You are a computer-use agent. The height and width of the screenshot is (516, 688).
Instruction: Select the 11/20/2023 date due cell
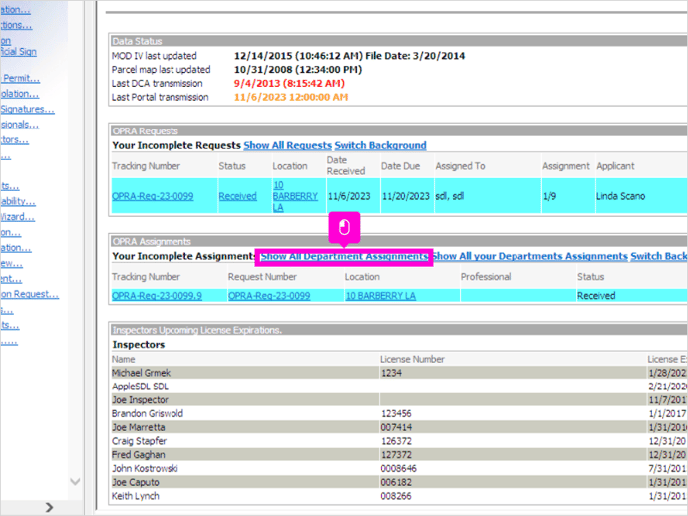point(406,196)
